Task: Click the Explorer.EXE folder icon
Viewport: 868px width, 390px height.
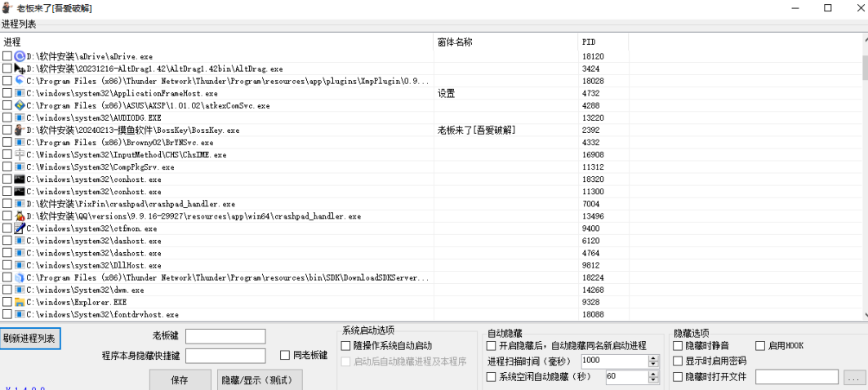Action: [x=20, y=302]
